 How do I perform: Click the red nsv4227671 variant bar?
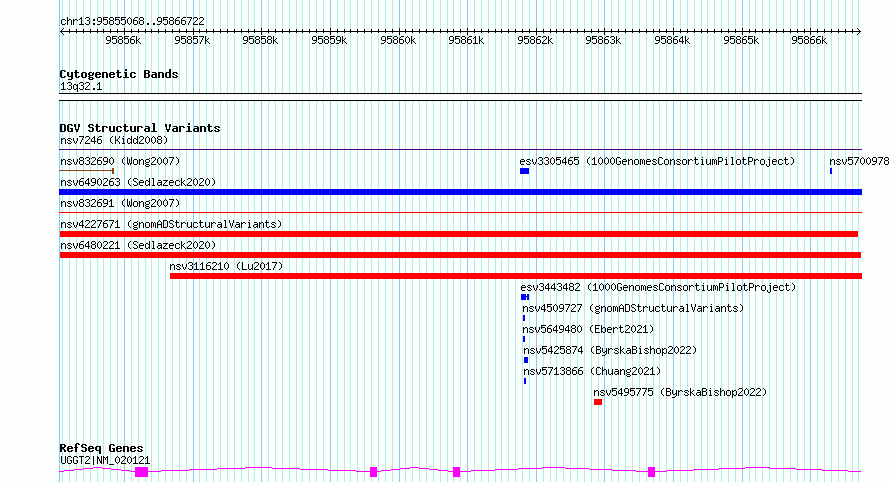click(459, 234)
